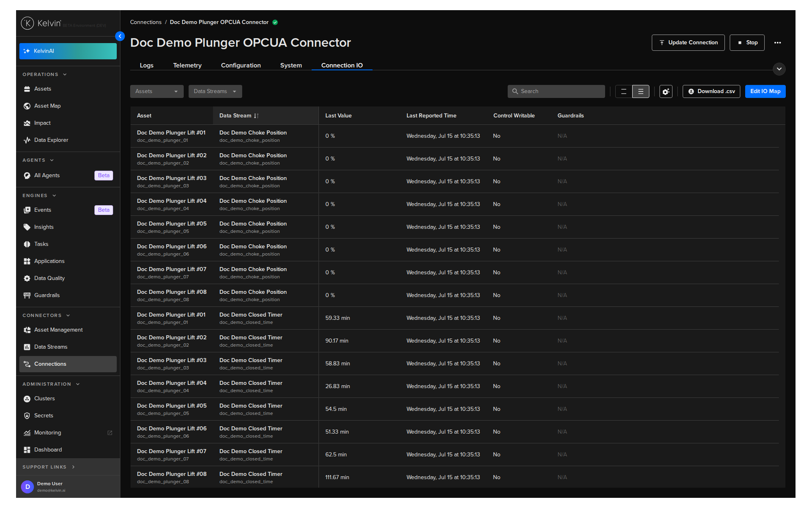Viewport: 812px width, 508px height.
Task: Click Update Connection button
Action: (x=688, y=43)
